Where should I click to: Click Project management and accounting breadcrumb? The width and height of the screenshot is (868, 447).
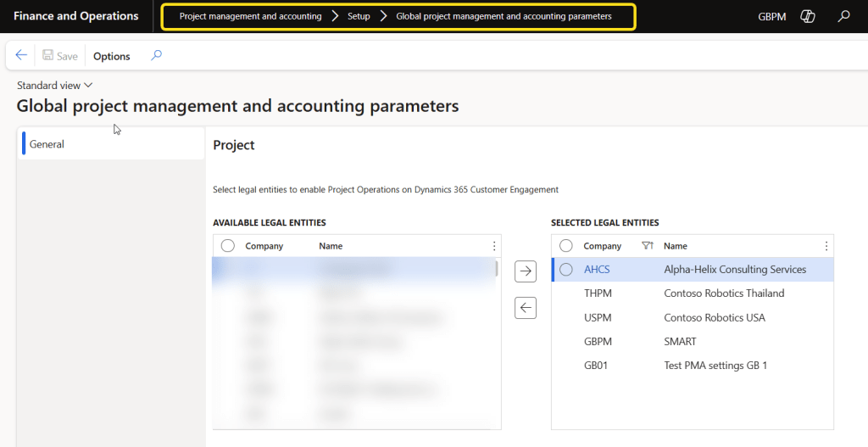250,16
